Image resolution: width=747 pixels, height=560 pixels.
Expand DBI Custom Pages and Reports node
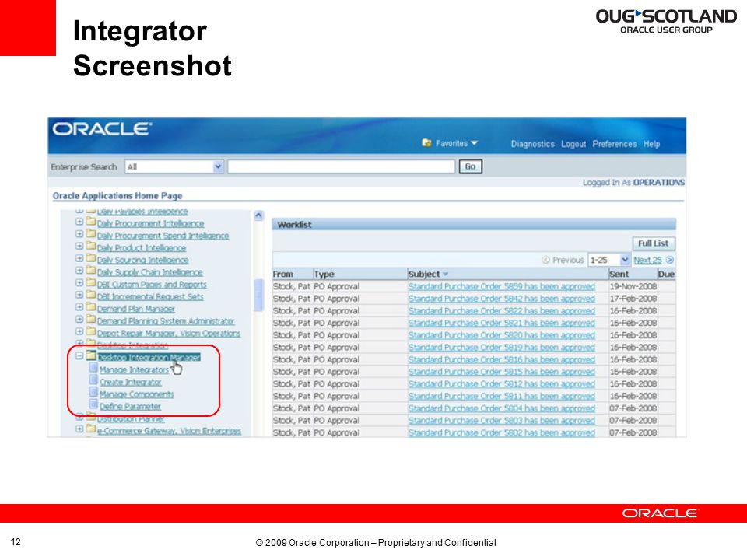tap(79, 283)
